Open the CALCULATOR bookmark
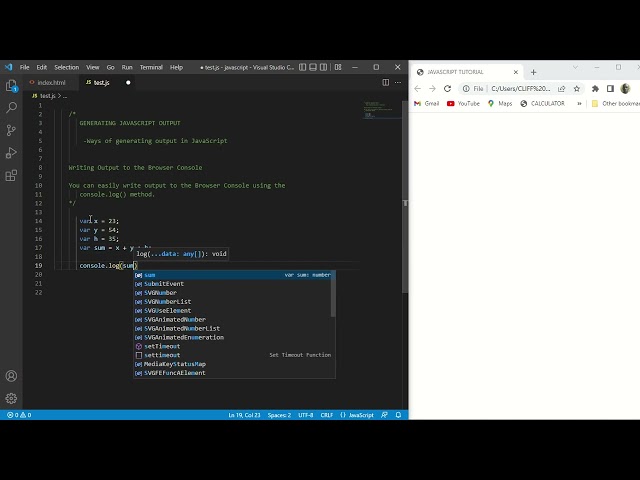Viewport: 640px width, 480px height. (x=542, y=104)
